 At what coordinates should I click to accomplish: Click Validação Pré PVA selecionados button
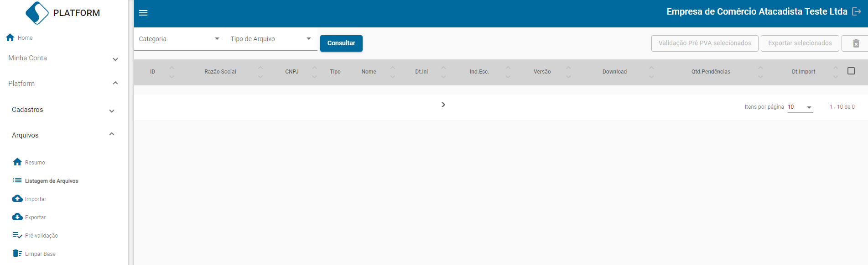705,43
